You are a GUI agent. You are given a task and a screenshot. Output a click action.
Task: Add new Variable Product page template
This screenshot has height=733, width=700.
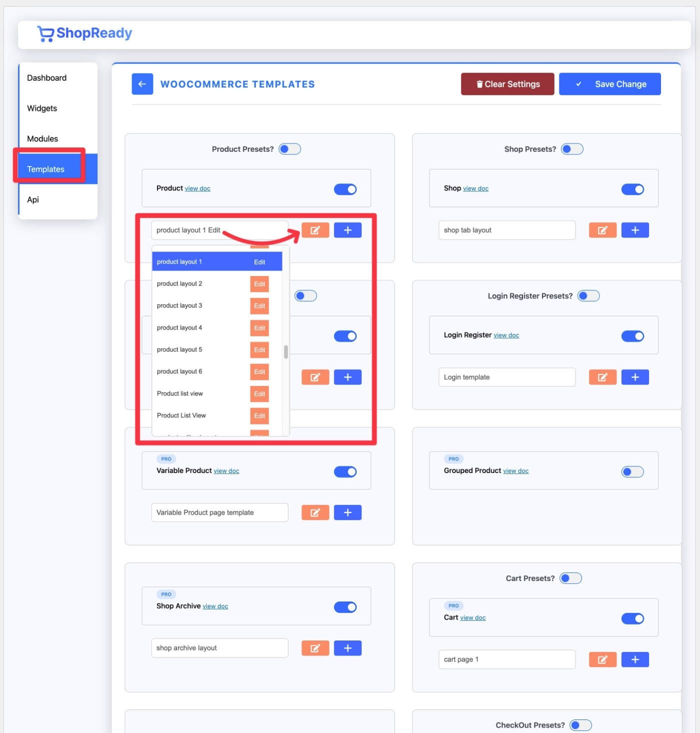click(347, 512)
